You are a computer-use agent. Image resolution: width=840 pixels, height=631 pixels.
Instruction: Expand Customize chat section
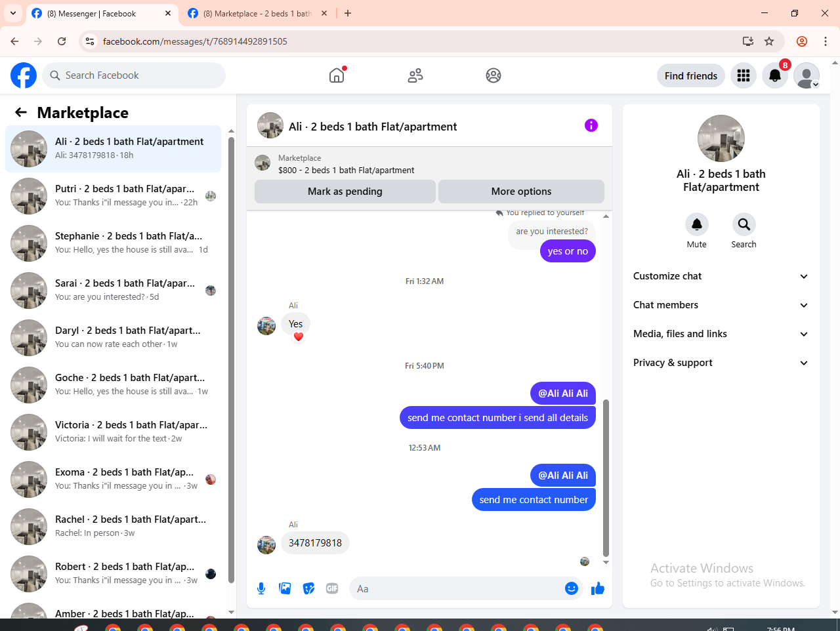pyautogui.click(x=721, y=276)
